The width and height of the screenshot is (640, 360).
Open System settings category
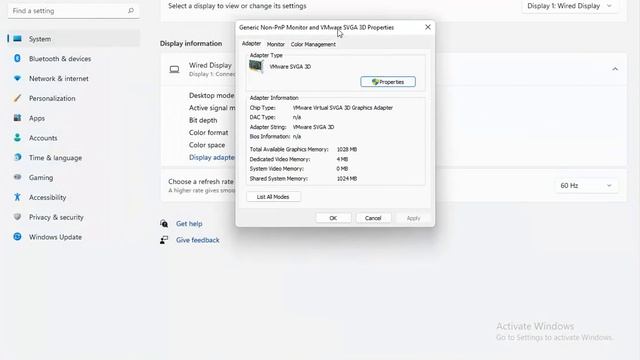click(74, 39)
